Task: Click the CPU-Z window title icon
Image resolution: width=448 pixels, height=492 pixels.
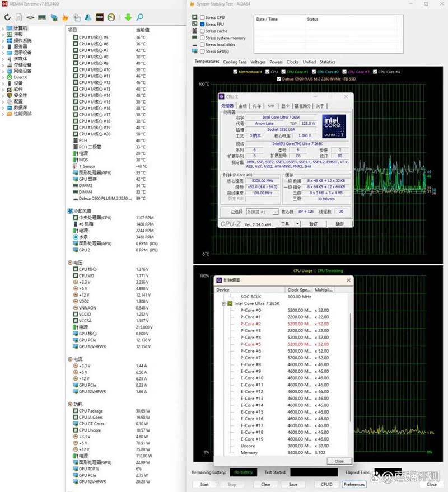Action: click(222, 97)
